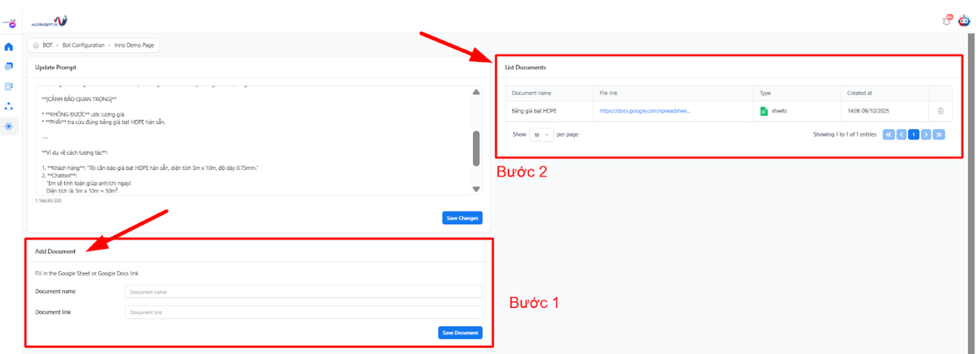Open the rows per page dropdown
This screenshot has height=354, width=980.
(541, 134)
